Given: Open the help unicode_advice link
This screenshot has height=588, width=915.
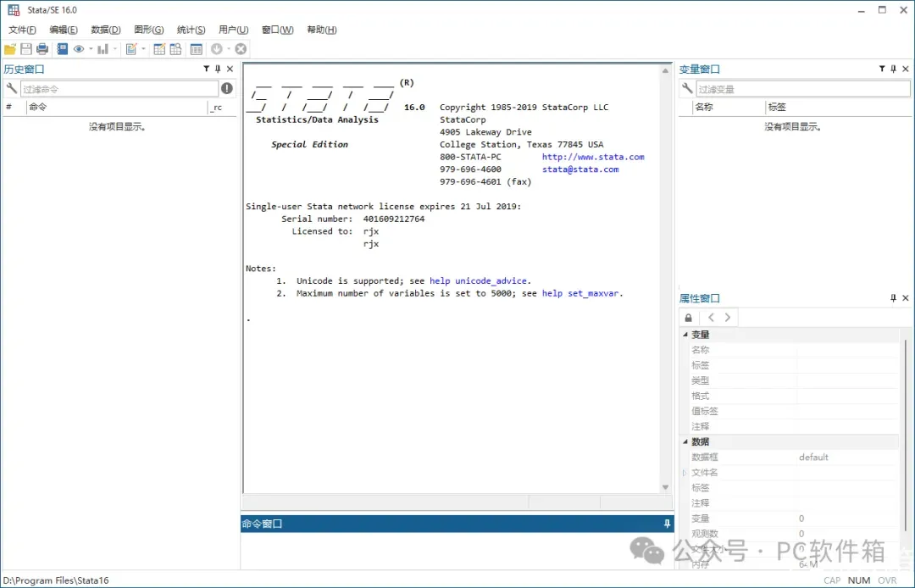Looking at the screenshot, I should tap(478, 280).
